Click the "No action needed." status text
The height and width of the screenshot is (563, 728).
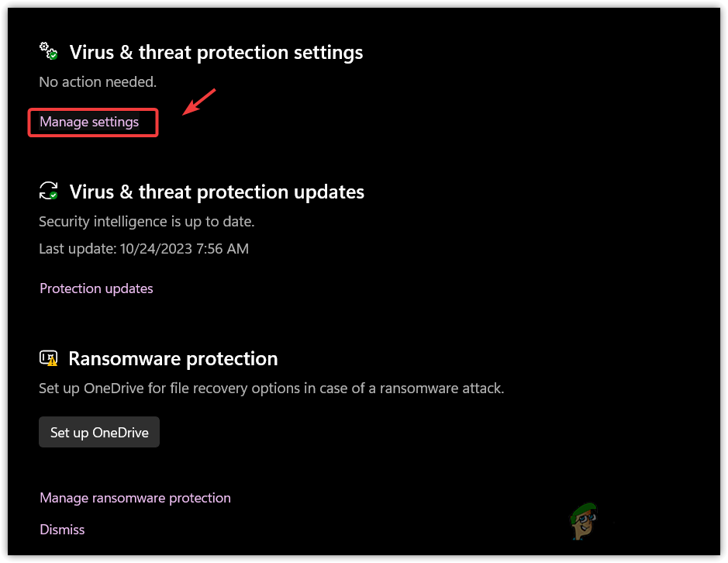[x=98, y=81]
